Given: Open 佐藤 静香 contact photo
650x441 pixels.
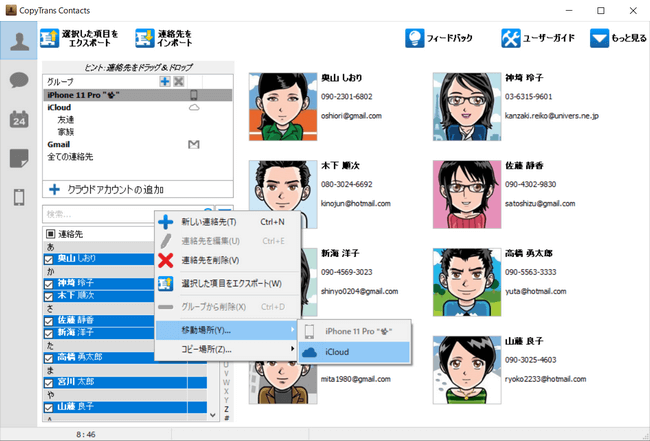Looking at the screenshot, I should tap(467, 194).
